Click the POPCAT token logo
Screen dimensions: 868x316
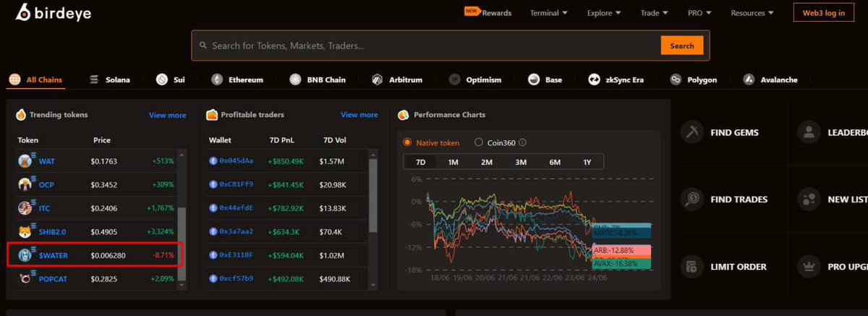point(27,278)
